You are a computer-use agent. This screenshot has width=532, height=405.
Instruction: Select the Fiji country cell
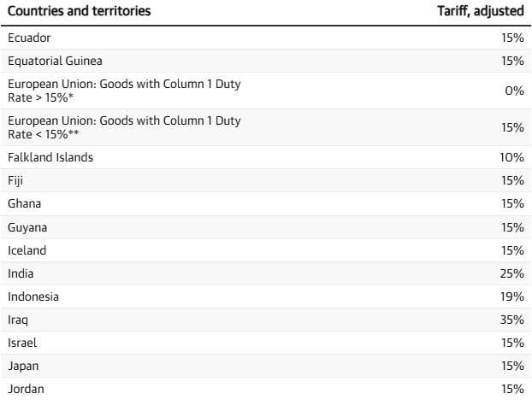(x=16, y=181)
